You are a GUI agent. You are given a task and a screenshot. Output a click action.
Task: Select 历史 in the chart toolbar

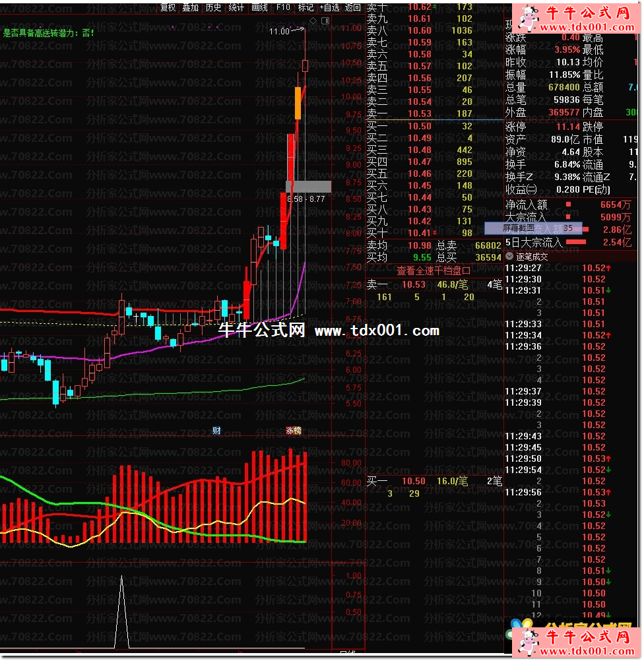[213, 7]
